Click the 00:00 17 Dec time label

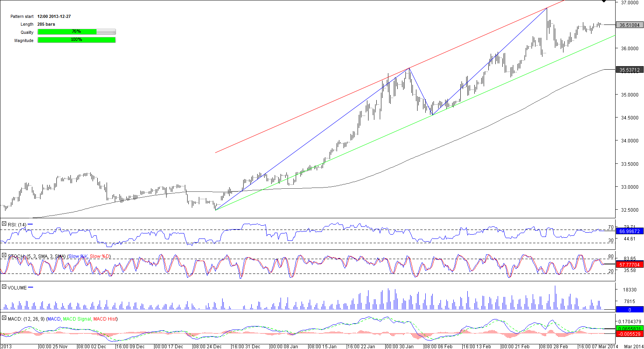coord(169,346)
